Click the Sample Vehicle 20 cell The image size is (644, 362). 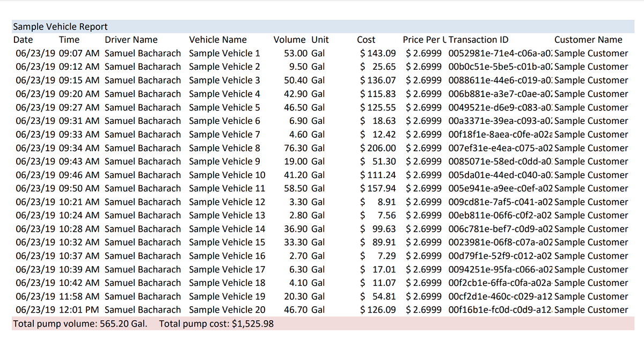(226, 310)
